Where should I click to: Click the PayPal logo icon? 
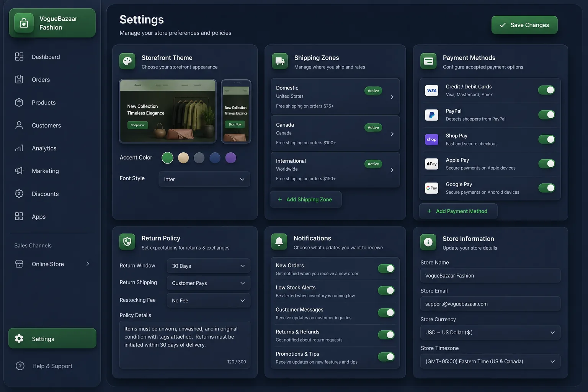point(432,115)
